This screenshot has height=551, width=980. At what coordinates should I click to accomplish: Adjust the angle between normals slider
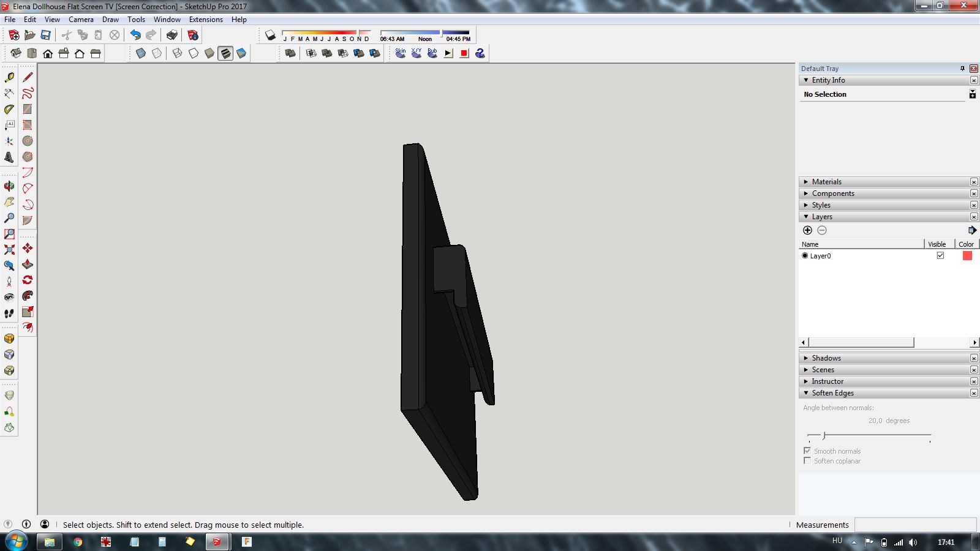824,435
